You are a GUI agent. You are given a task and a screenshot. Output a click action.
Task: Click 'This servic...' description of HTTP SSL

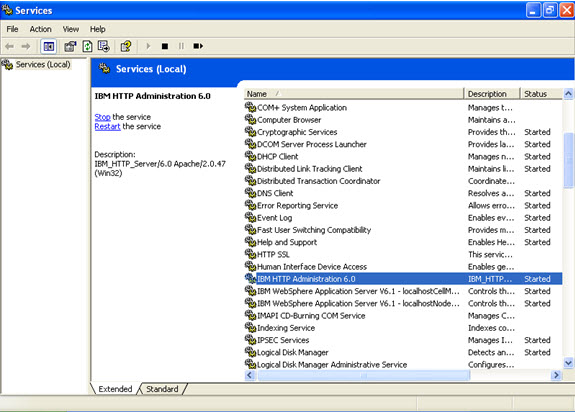click(490, 254)
